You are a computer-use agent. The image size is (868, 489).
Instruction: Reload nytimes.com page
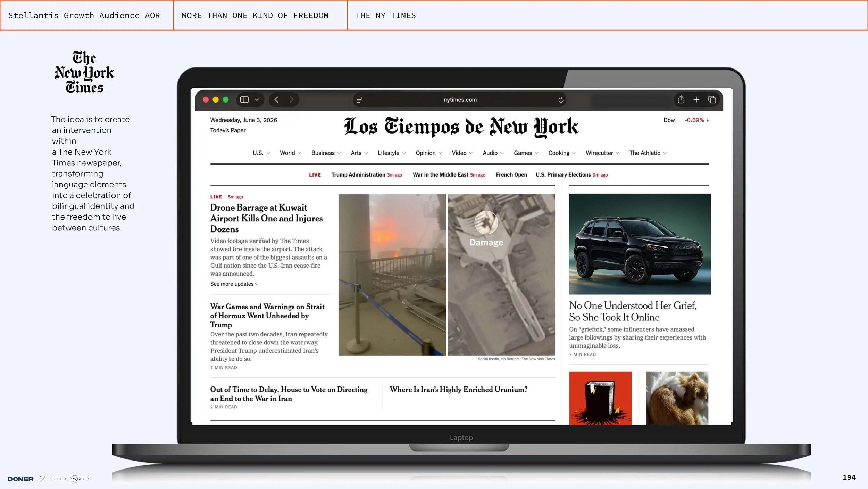(x=561, y=100)
